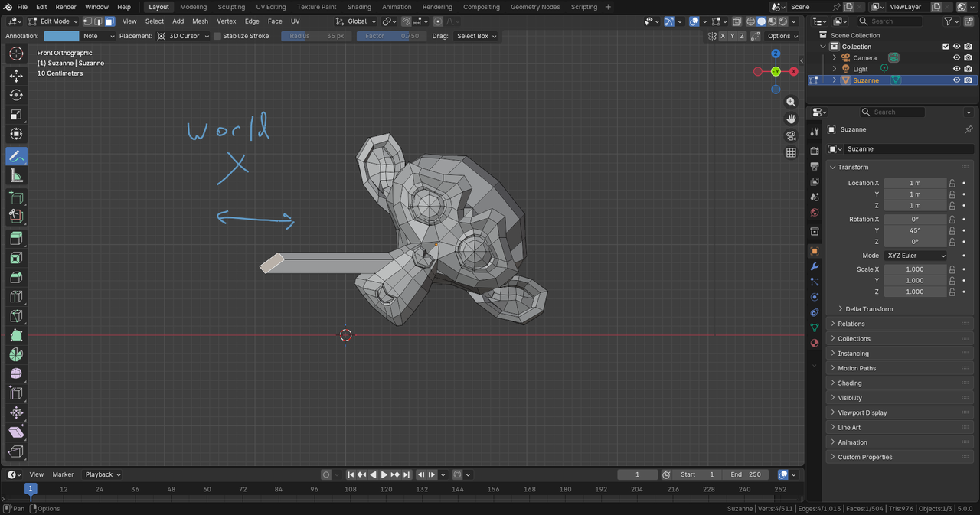Select the Move tool in toolbar
The width and height of the screenshot is (980, 515).
(x=16, y=76)
